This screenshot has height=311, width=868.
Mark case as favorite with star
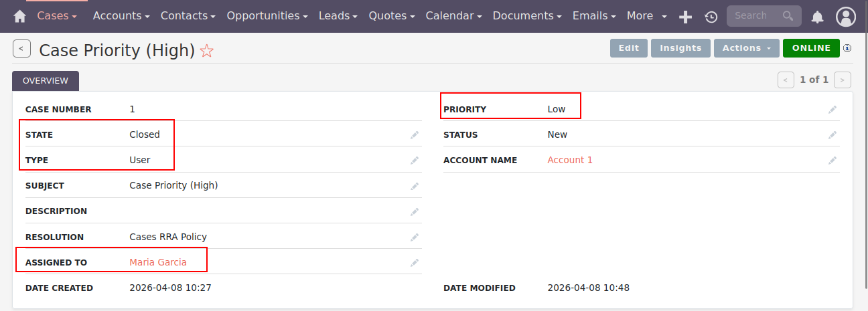pyautogui.click(x=207, y=51)
